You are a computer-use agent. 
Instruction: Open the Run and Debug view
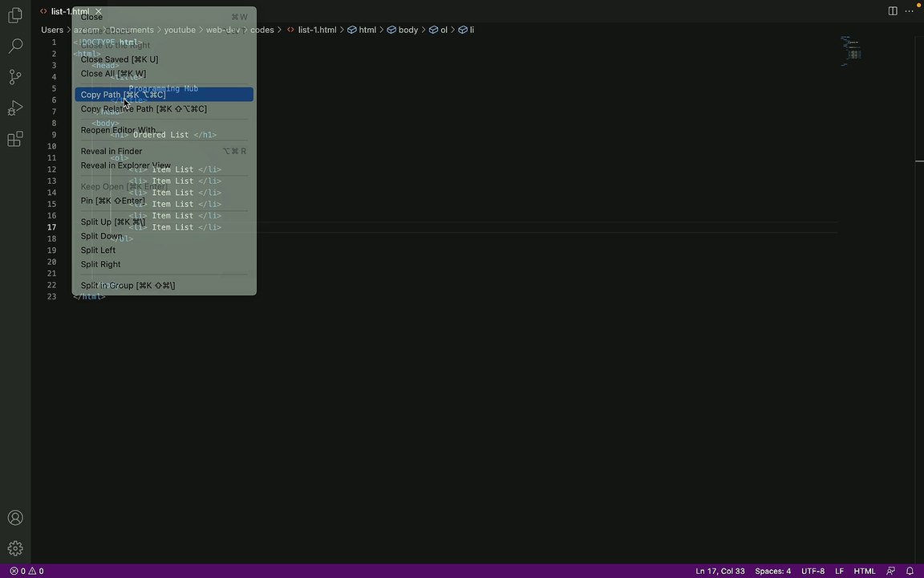coord(14,108)
